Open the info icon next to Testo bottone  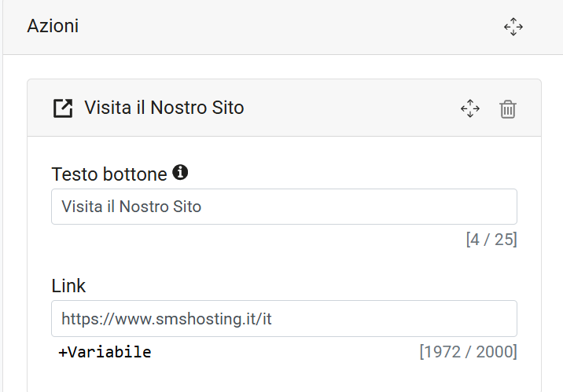(180, 172)
